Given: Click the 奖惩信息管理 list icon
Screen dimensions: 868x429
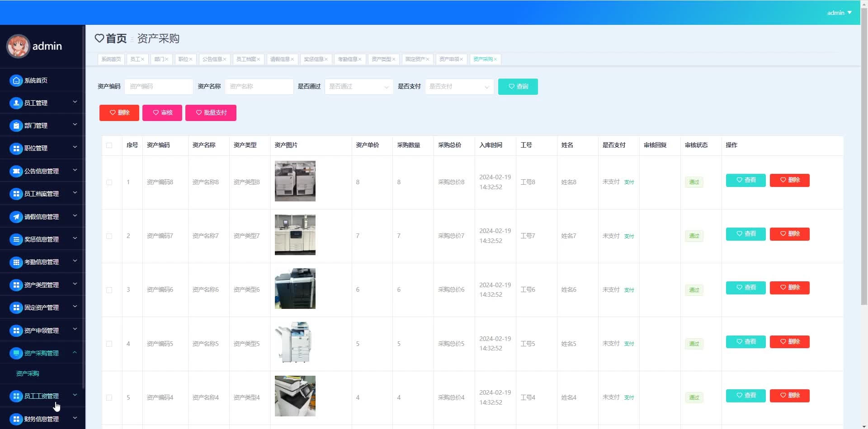Looking at the screenshot, I should click(16, 239).
